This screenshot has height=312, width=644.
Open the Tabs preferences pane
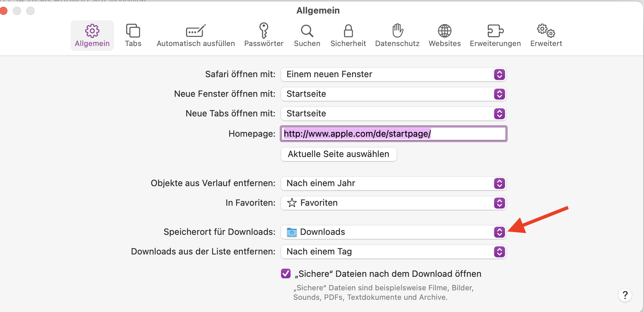(133, 35)
